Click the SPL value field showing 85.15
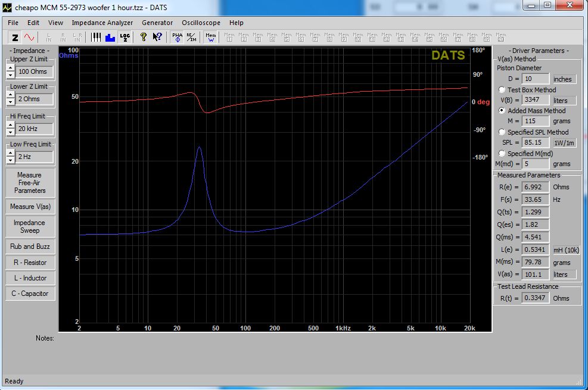 pyautogui.click(x=536, y=142)
